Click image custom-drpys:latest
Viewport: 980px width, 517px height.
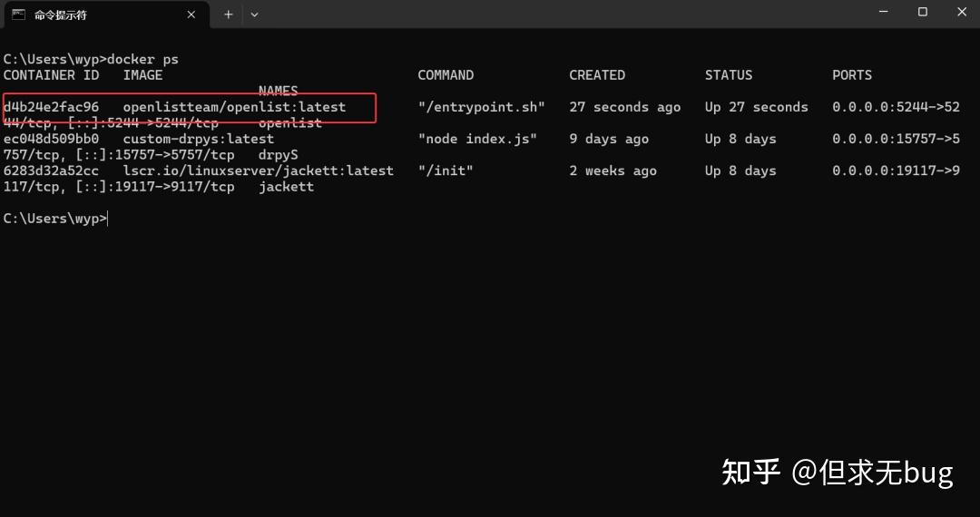pos(198,139)
